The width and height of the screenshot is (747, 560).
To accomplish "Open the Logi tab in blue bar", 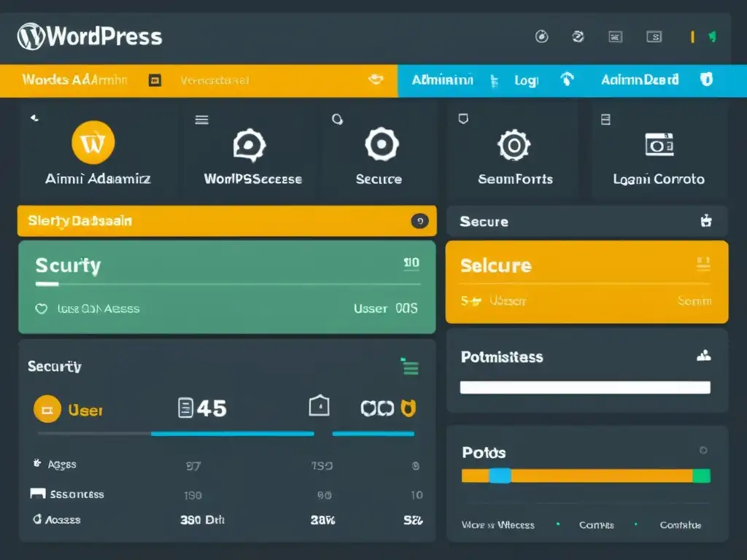I will pos(527,80).
